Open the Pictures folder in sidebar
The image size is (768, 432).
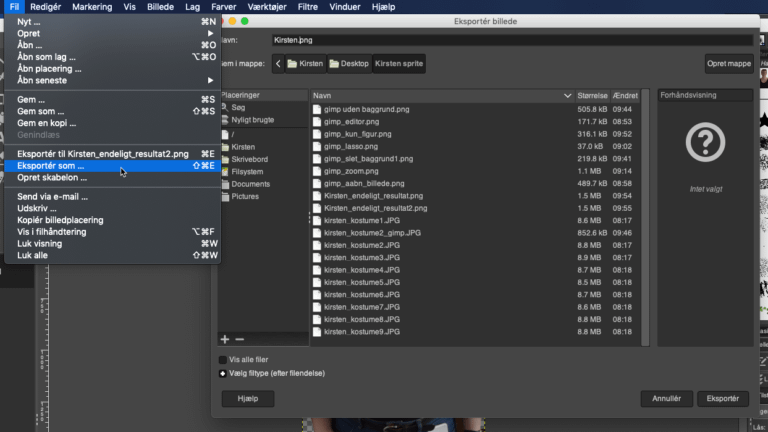click(246, 196)
